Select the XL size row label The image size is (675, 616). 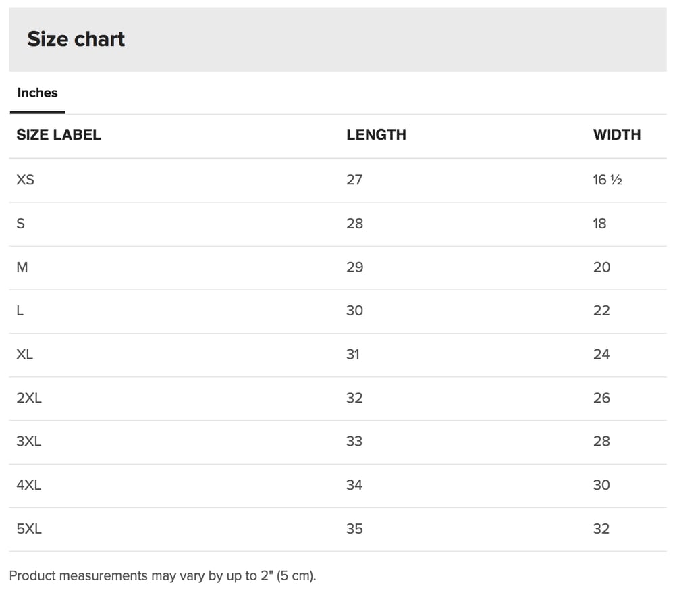tap(24, 354)
